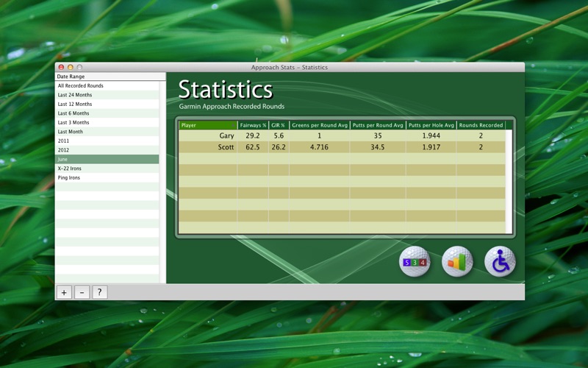Click Scott's GIR value 26.2
Screen dimensions: 588x368
point(279,147)
